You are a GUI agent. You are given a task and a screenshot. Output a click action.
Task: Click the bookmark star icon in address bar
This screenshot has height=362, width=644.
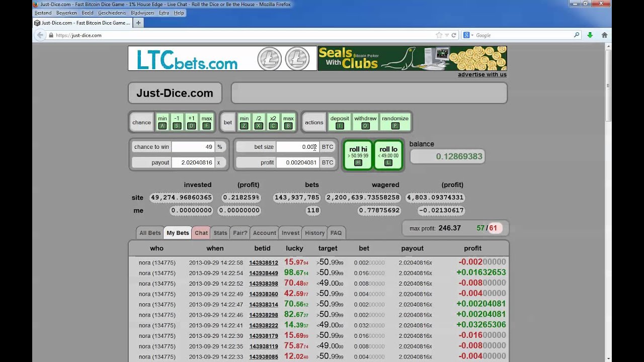(x=439, y=35)
